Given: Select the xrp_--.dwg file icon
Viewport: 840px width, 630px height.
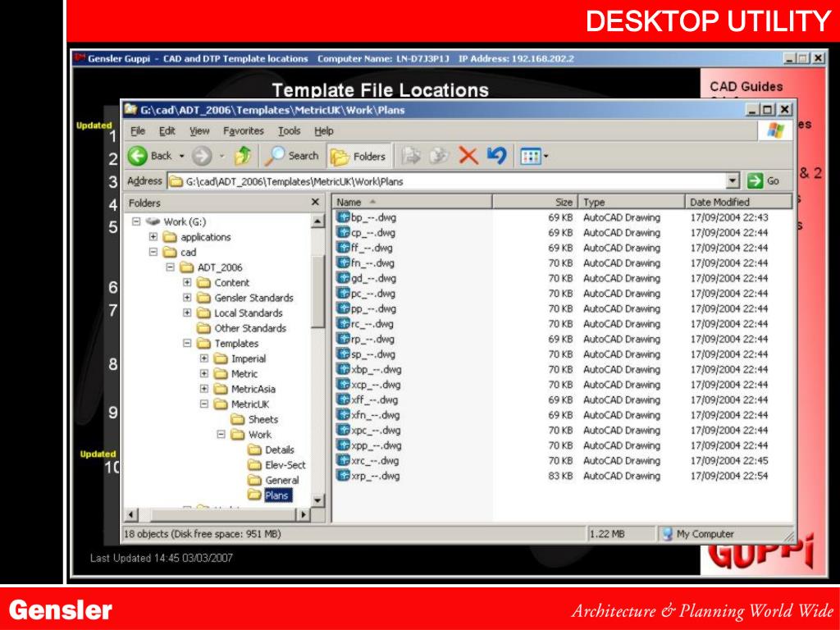Looking at the screenshot, I should tap(343, 475).
